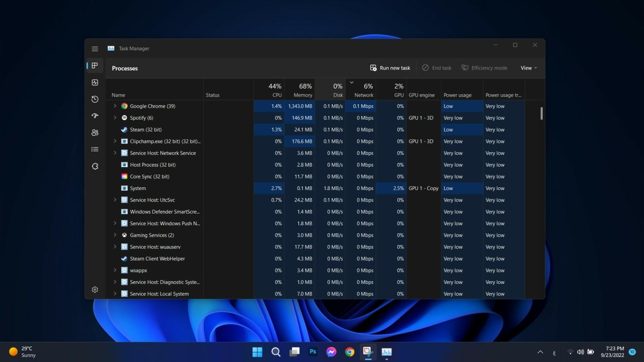Expand Service Host: wuauserv
The image size is (644, 362).
115,247
